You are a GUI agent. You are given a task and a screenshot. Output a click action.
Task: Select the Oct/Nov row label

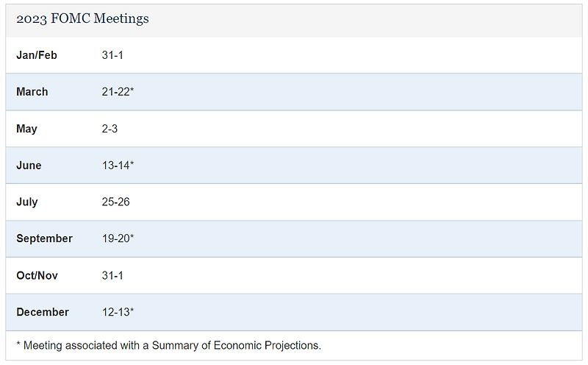(37, 275)
